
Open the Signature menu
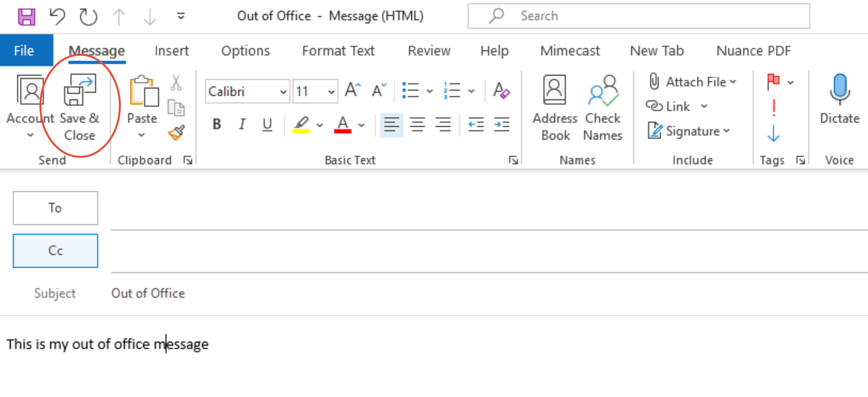[x=689, y=131]
